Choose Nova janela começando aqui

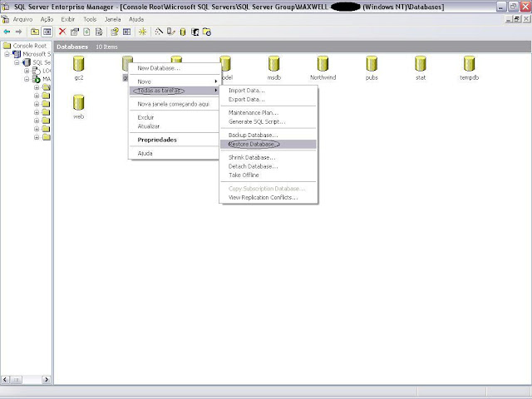point(174,104)
